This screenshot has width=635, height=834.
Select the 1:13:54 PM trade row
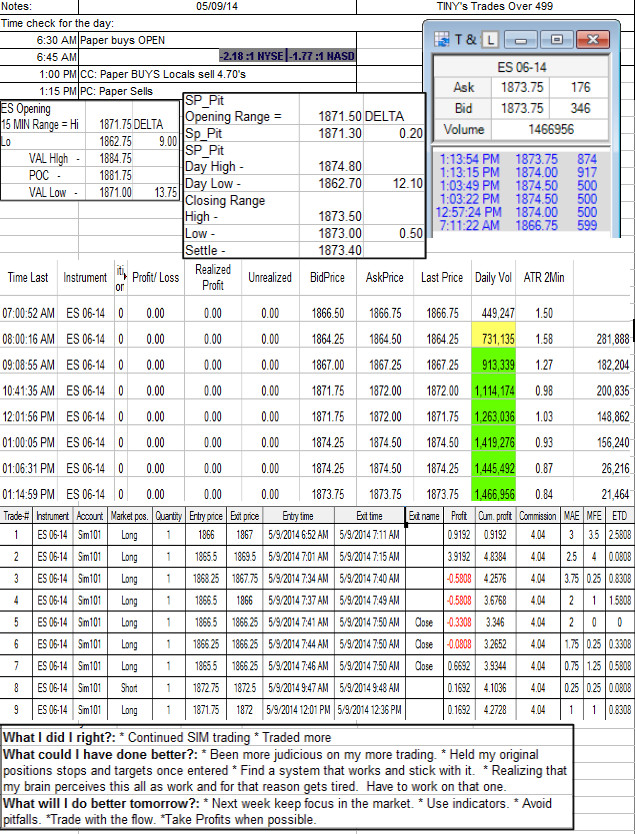click(x=519, y=159)
